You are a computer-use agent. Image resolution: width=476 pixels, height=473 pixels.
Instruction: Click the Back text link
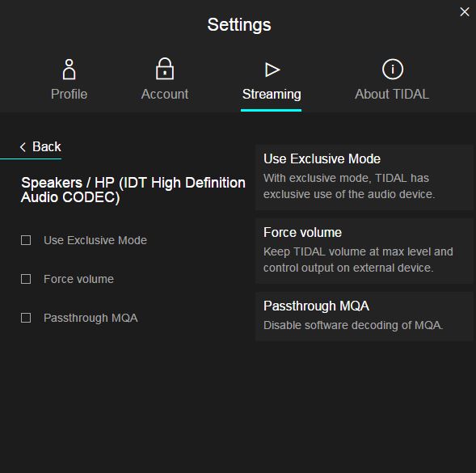coord(47,146)
